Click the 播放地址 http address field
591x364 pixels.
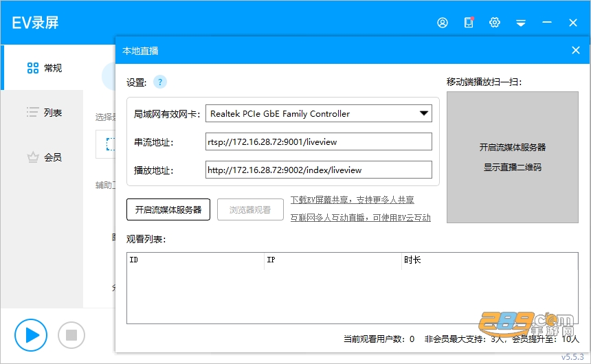click(x=318, y=170)
